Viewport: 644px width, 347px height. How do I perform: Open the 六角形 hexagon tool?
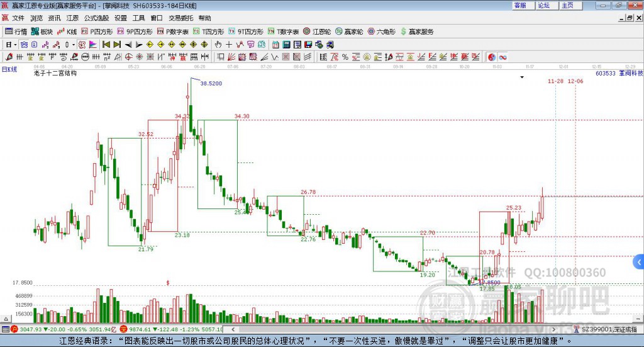point(382,31)
